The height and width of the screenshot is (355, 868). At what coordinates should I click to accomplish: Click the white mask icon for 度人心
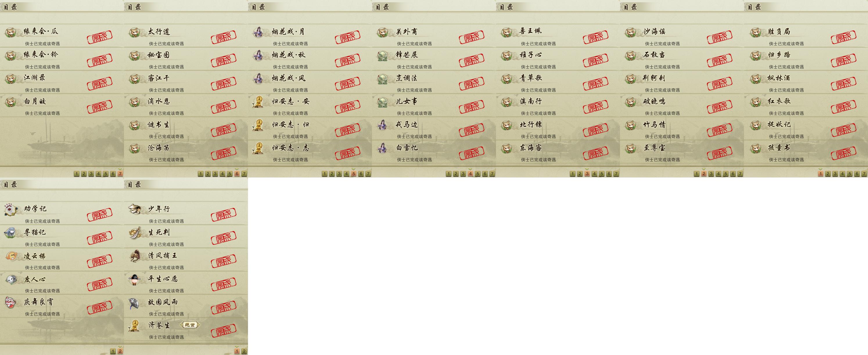11,279
